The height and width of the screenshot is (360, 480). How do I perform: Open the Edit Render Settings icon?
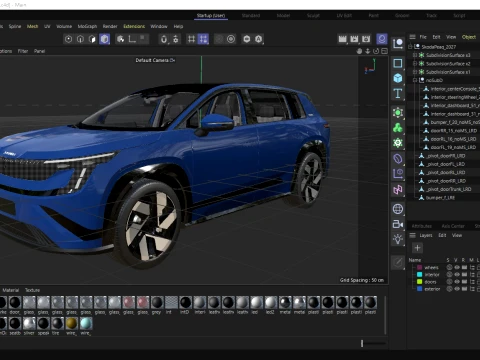pyautogui.click(x=366, y=39)
